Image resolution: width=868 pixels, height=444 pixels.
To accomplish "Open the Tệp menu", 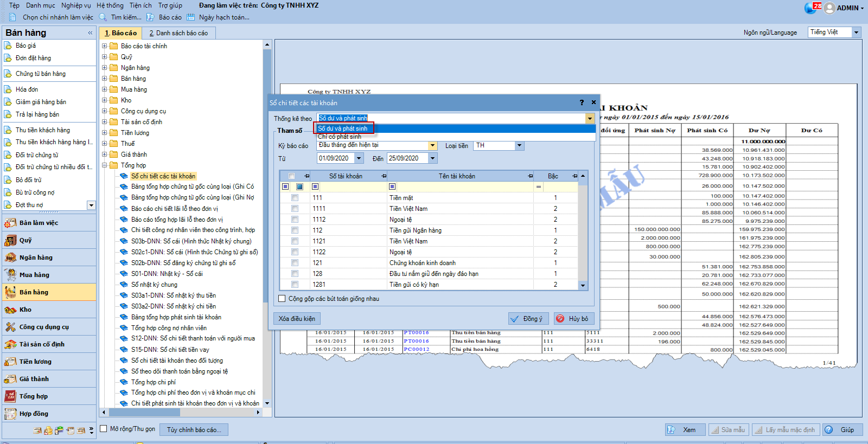I will pos(15,5).
